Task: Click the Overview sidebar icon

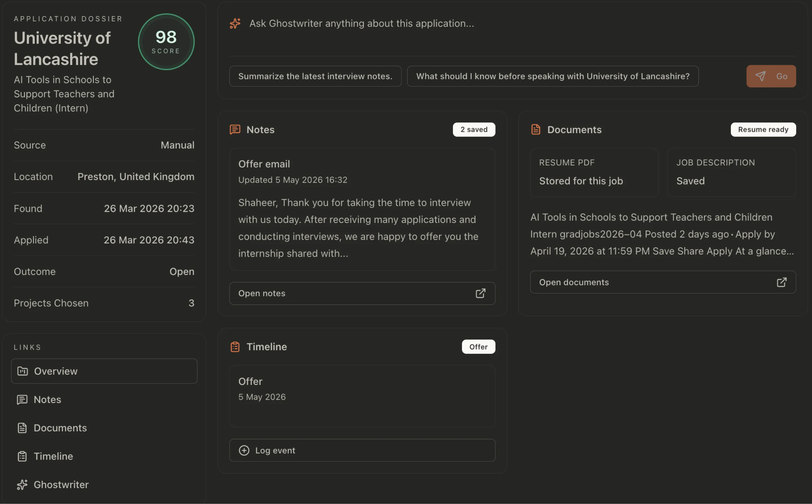Action: 23,371
